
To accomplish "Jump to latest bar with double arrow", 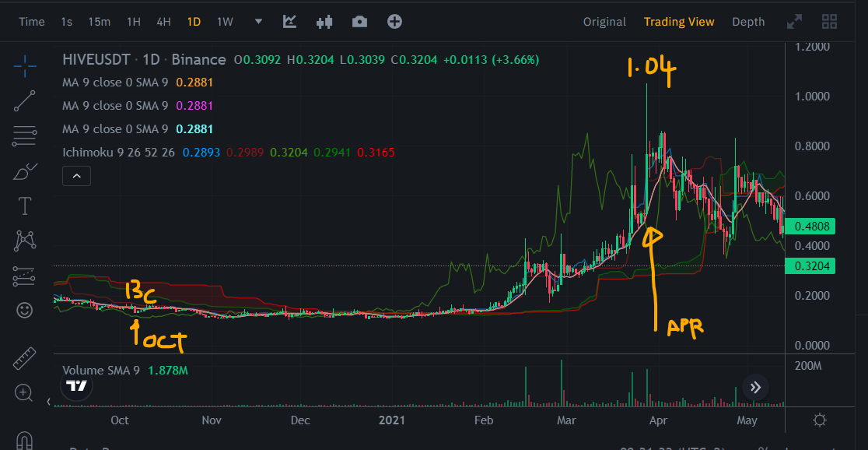I will tap(756, 388).
